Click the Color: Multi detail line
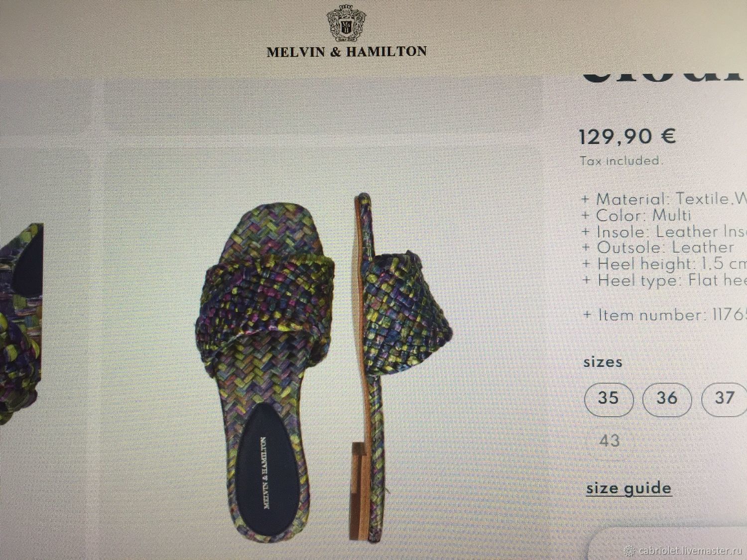The width and height of the screenshot is (747, 560). [x=636, y=216]
